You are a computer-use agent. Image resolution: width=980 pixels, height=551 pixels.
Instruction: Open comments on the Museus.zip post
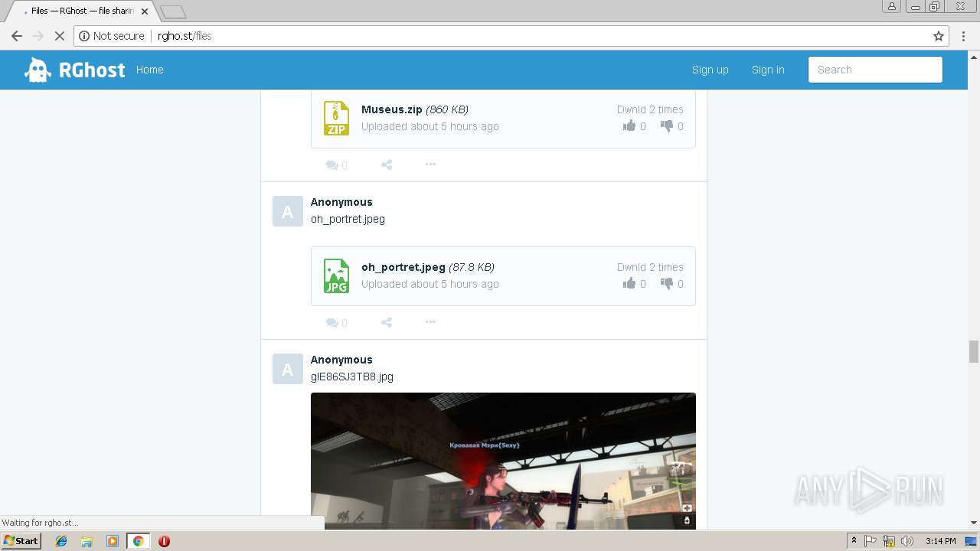(336, 165)
